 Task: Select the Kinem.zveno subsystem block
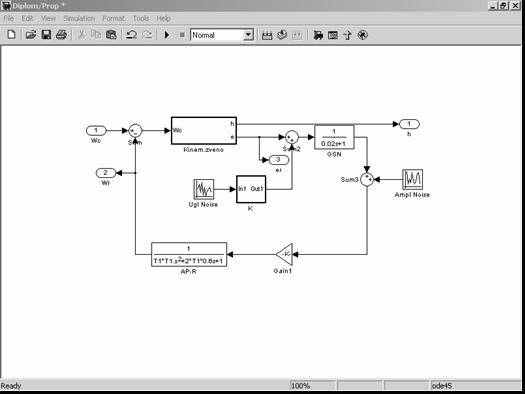coord(204,131)
